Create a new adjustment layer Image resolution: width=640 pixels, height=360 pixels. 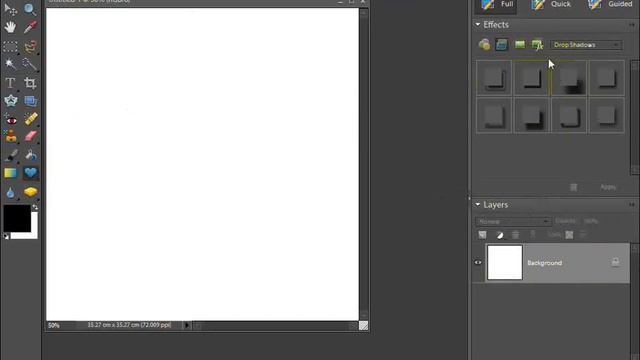pyautogui.click(x=500, y=235)
